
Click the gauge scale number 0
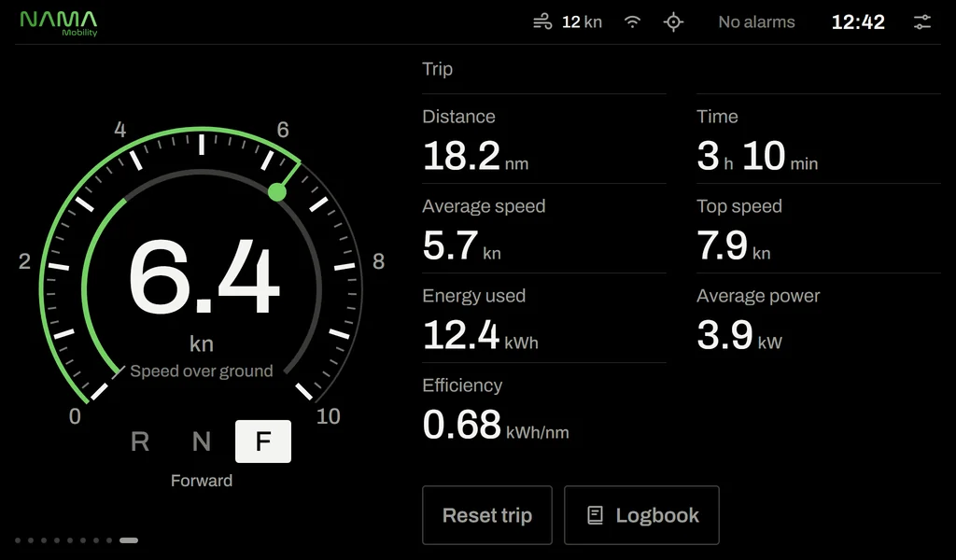coord(75,416)
